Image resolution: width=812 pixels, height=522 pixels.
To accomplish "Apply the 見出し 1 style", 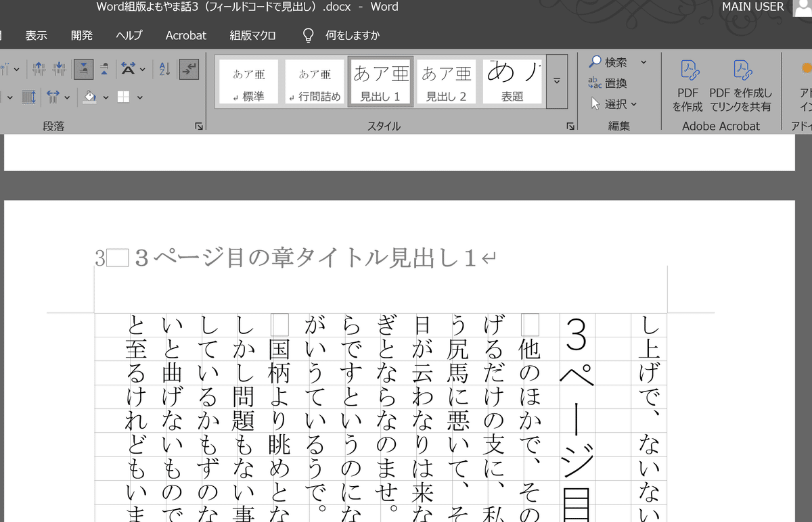I will (380, 82).
